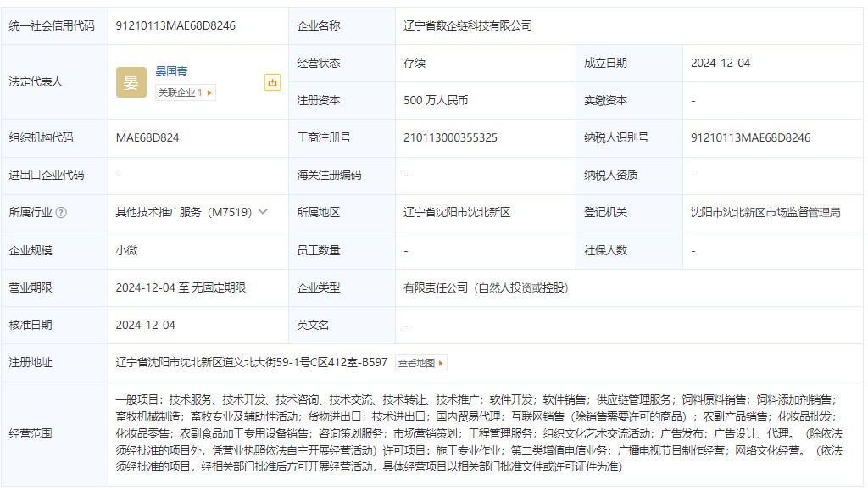Select business term 2024-12-04 至 无固定期限
This screenshot has width=868, height=491.
(x=181, y=287)
